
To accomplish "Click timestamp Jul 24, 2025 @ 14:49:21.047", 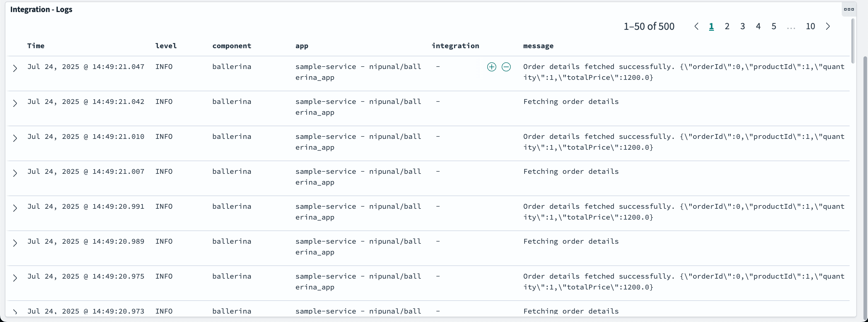I will coord(86,67).
